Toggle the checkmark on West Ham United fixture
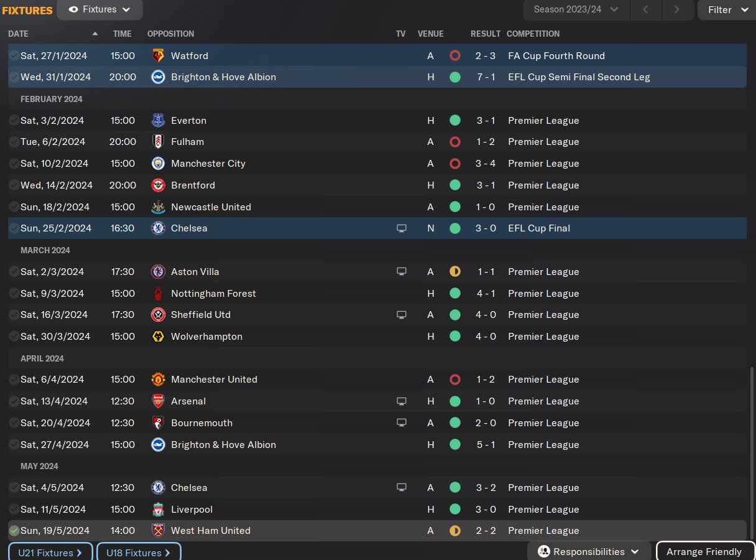This screenshot has width=756, height=560. tap(14, 531)
